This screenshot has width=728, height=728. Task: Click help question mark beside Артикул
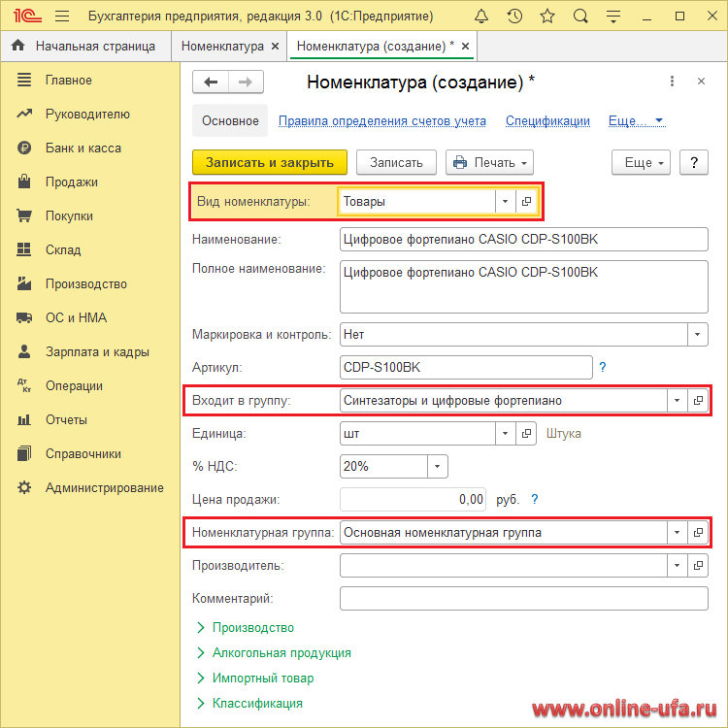point(603,367)
